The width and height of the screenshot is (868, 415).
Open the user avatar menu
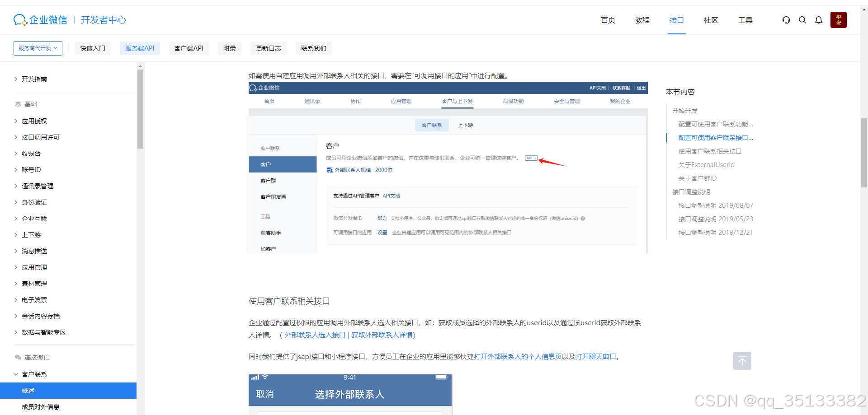(839, 20)
